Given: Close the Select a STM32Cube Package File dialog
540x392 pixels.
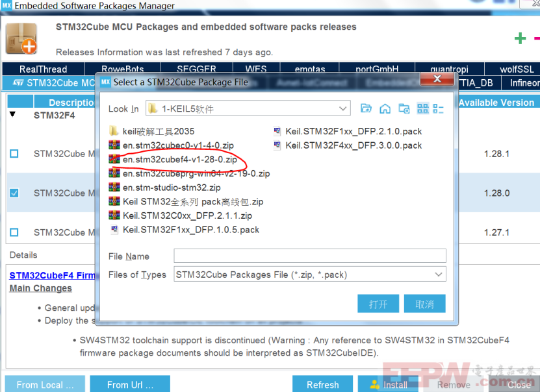Looking at the screenshot, I should tap(437, 79).
